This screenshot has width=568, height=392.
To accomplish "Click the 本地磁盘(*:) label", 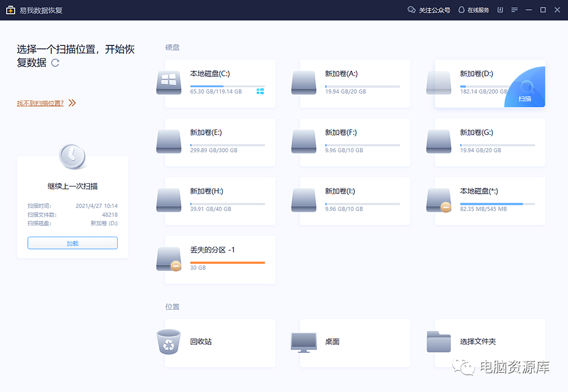I will coord(479,191).
